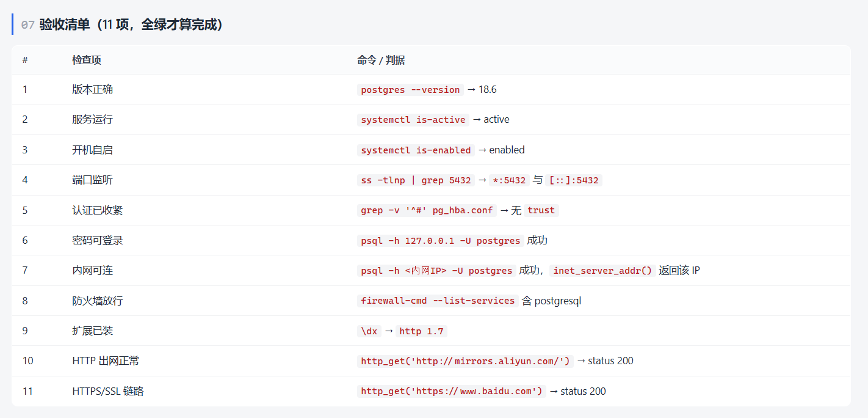Click the systemctl is-active command
Screen dimensions: 868x418
[x=413, y=120]
